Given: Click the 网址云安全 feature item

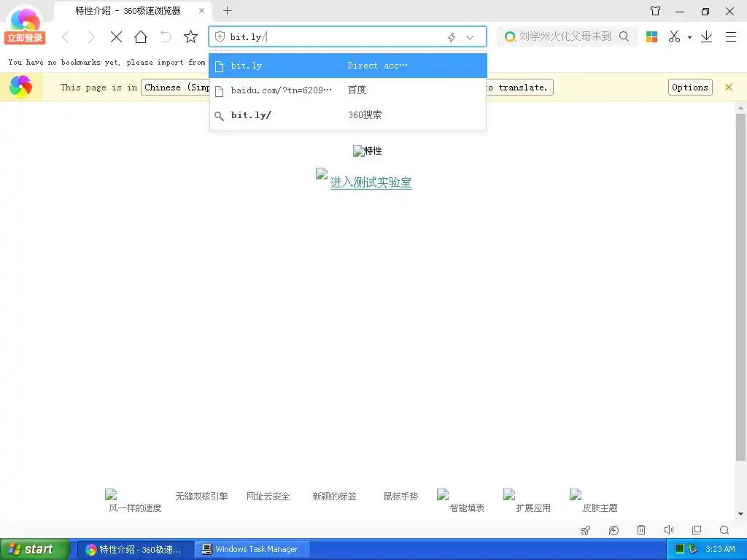Looking at the screenshot, I should (x=268, y=496).
